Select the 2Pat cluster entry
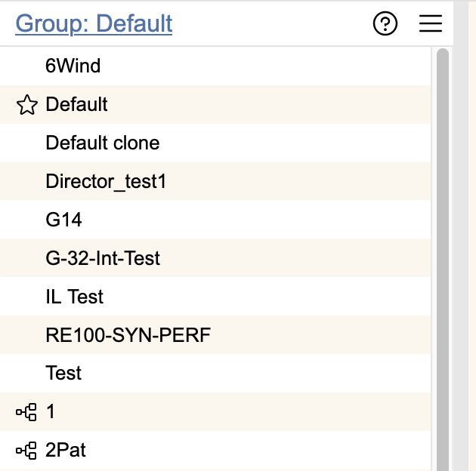 pos(215,450)
